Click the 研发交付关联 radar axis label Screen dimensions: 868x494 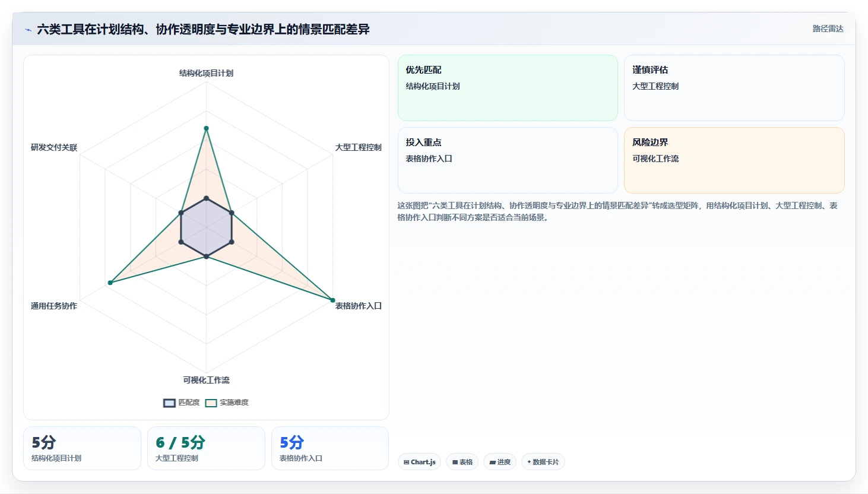[x=54, y=147]
